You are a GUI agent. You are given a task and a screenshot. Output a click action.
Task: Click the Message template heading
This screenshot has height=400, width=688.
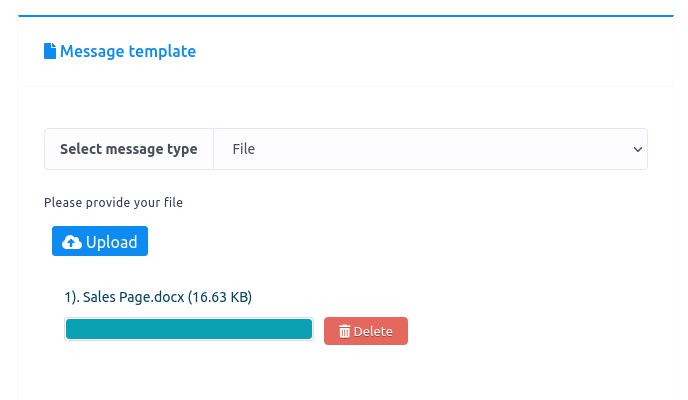128,51
